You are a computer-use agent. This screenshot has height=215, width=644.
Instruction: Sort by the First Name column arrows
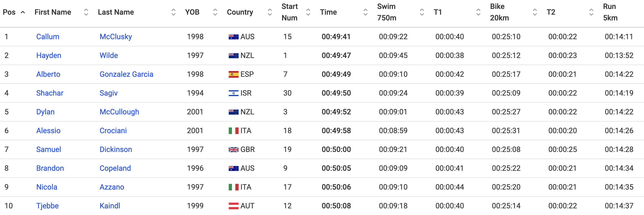coord(86,12)
